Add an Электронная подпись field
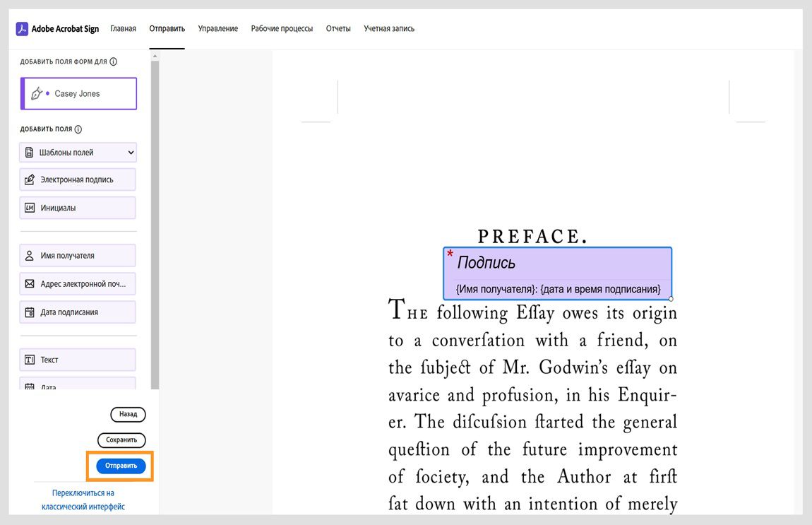The height and width of the screenshot is (525, 812). pyautogui.click(x=78, y=179)
